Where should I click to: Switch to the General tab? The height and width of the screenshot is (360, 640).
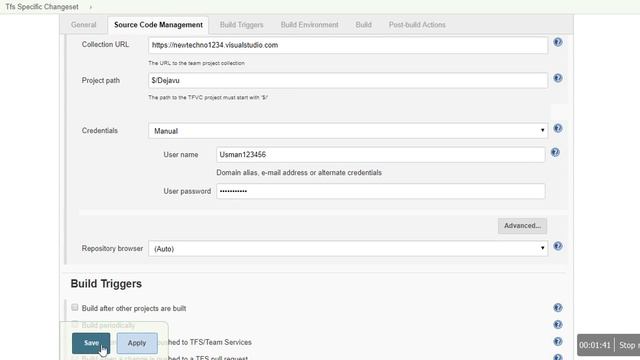coord(84,25)
